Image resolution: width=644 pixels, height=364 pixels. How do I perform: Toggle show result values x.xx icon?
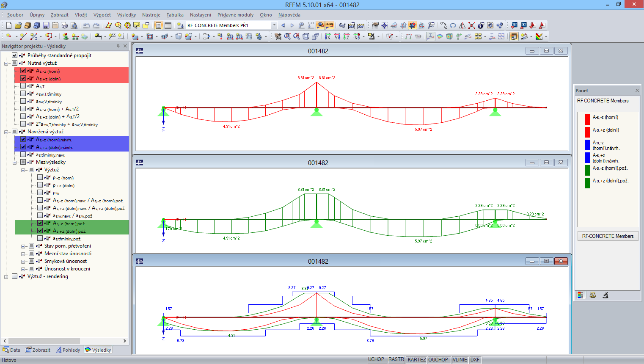[330, 25]
